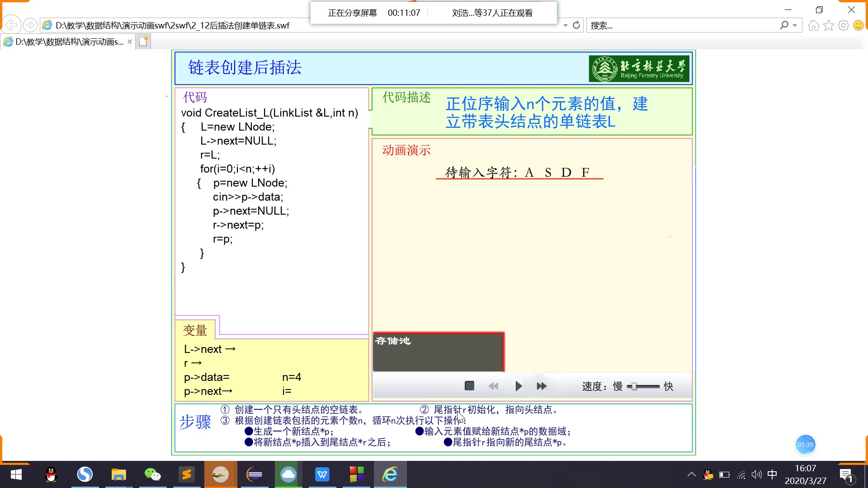Click the browser forward arrow

coord(30,25)
